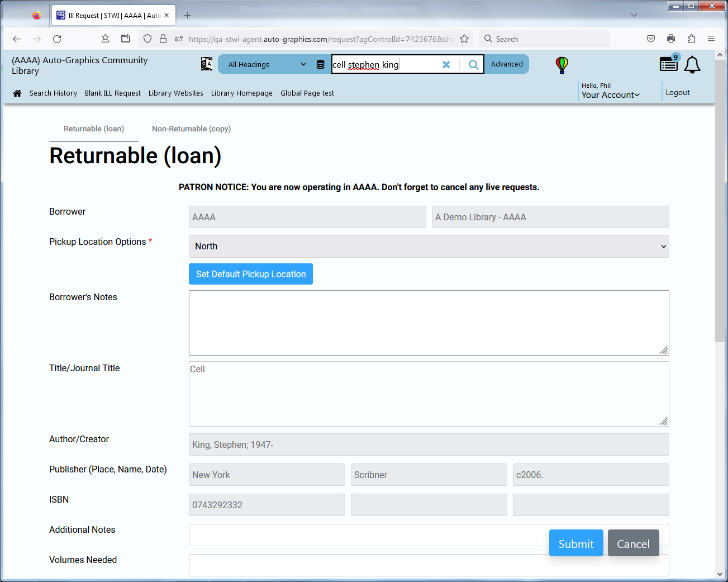
Task: Close the Ill Request browser tab
Action: coord(166,15)
